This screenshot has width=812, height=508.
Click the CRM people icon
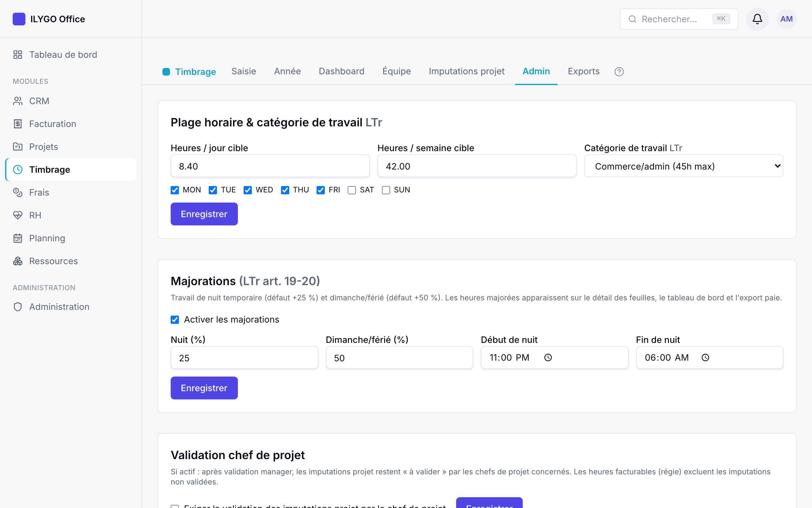(x=18, y=101)
